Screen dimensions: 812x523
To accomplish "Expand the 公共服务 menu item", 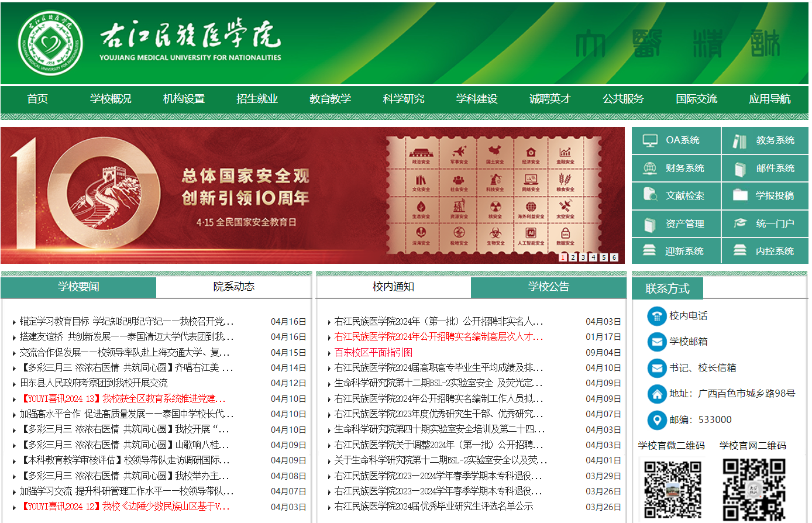I will coord(623,99).
